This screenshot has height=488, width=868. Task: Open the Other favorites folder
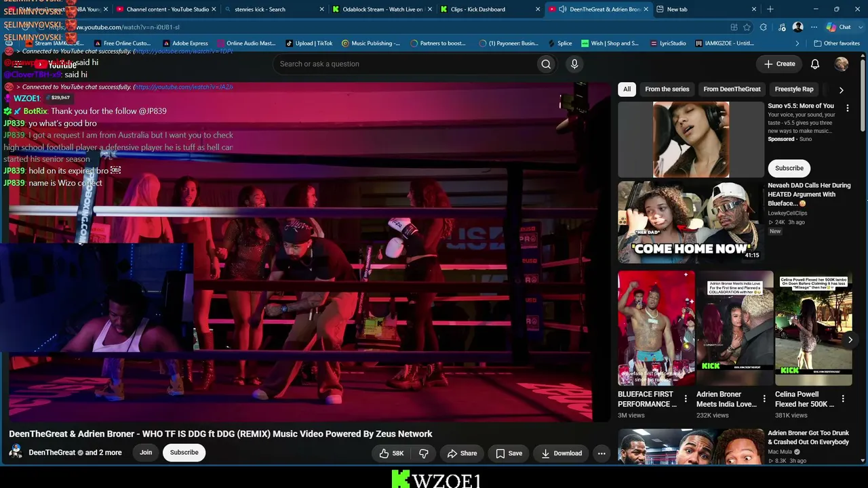[837, 43]
